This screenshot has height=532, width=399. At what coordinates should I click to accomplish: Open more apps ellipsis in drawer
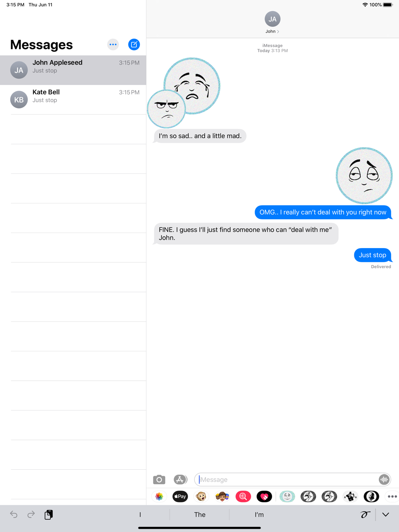coord(392,497)
